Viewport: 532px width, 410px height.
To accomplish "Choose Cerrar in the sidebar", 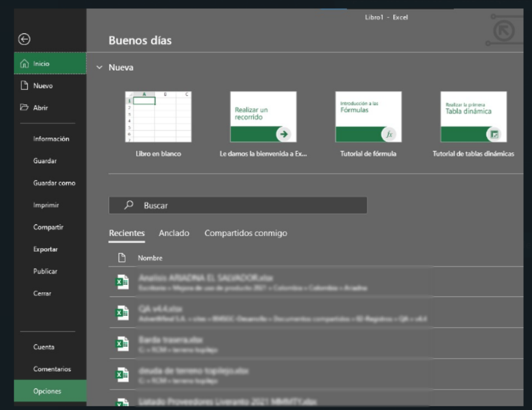I will coord(50,293).
